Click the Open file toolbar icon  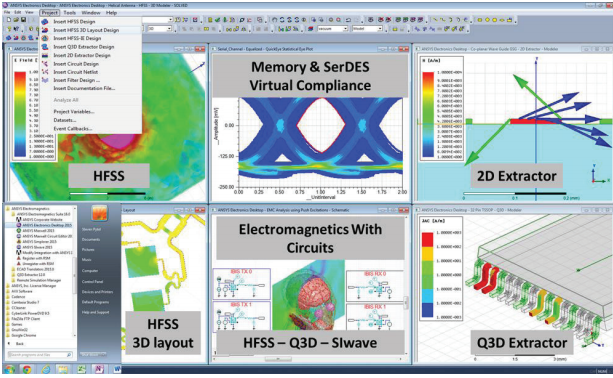pos(16,20)
